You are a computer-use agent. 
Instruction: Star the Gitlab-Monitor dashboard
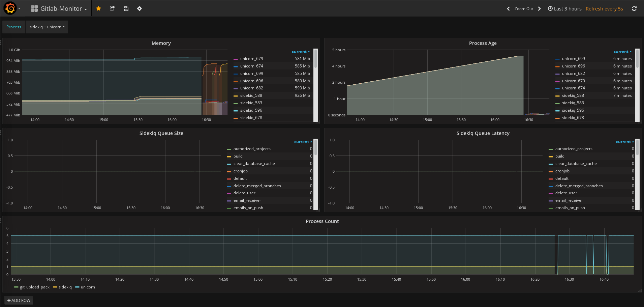[98, 8]
